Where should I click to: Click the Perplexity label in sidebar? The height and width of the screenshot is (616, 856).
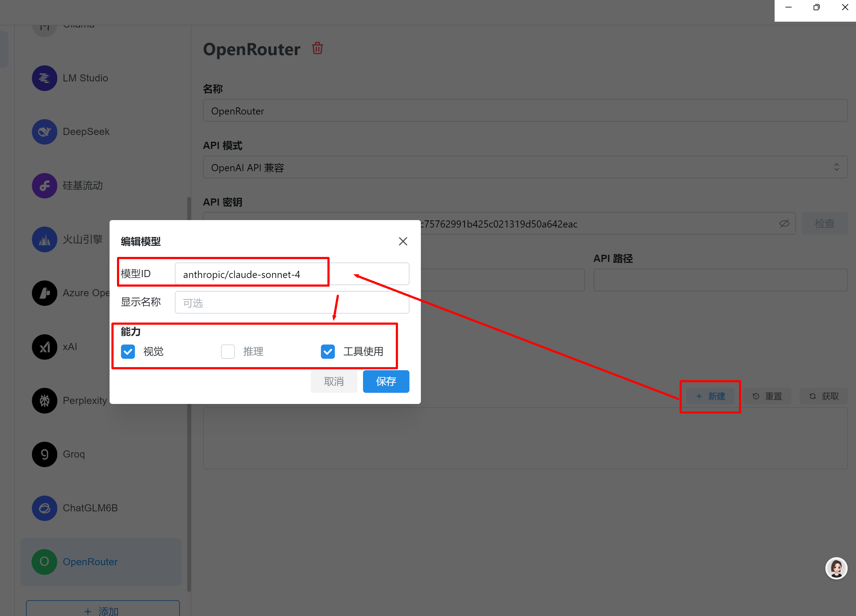coord(85,401)
